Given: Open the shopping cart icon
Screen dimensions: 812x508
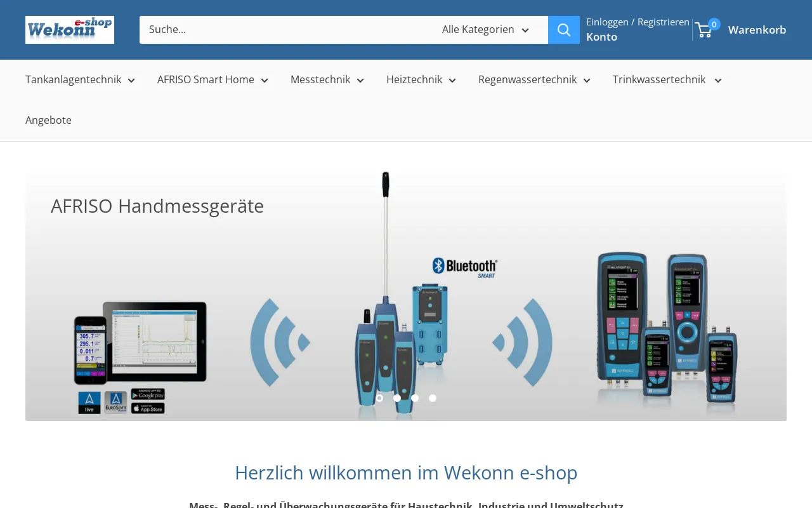Looking at the screenshot, I should pyautogui.click(x=704, y=30).
